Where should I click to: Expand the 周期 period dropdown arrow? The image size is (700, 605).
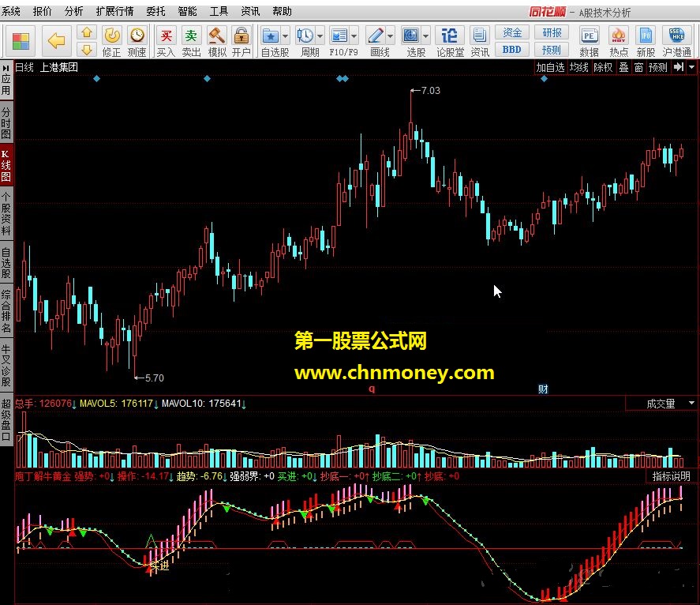pyautogui.click(x=320, y=36)
